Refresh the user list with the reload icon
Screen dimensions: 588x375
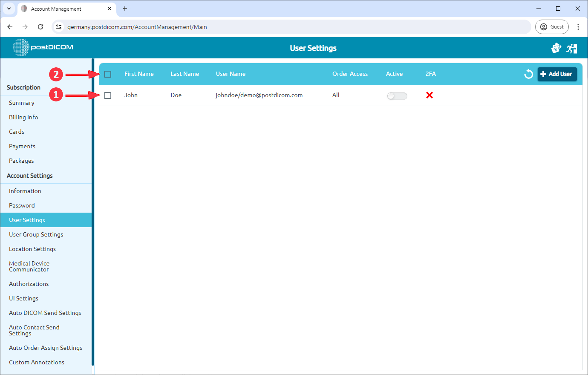click(x=528, y=74)
